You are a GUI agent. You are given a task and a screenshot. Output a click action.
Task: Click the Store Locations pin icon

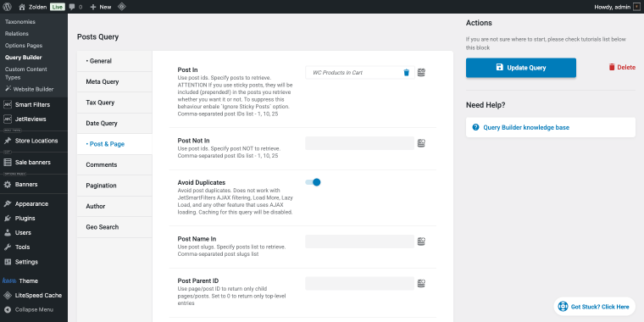point(8,141)
